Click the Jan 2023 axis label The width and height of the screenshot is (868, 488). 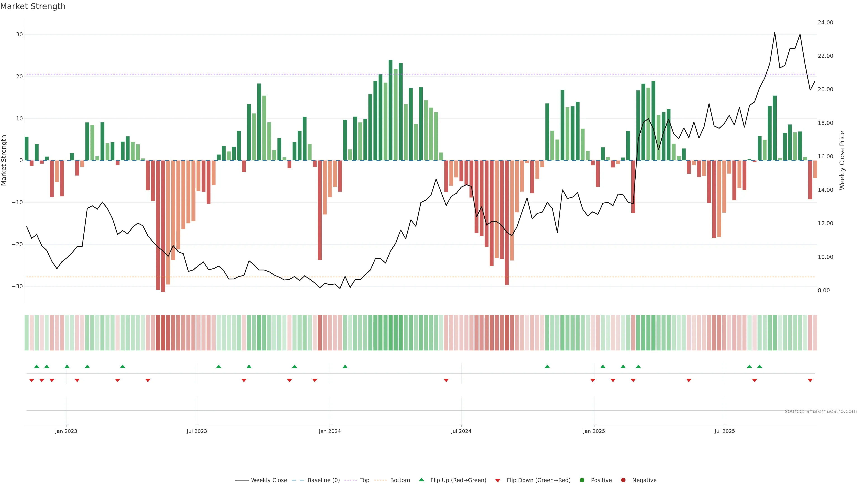[66, 431]
